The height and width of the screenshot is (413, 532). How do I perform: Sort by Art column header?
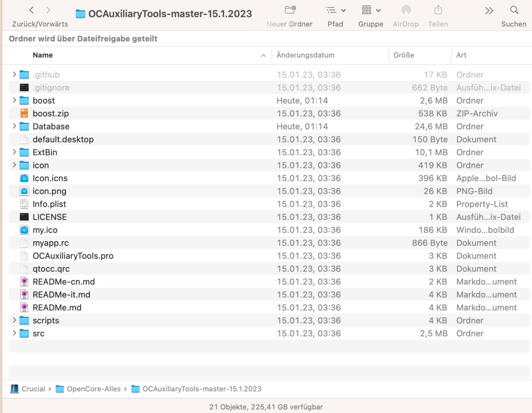(461, 55)
